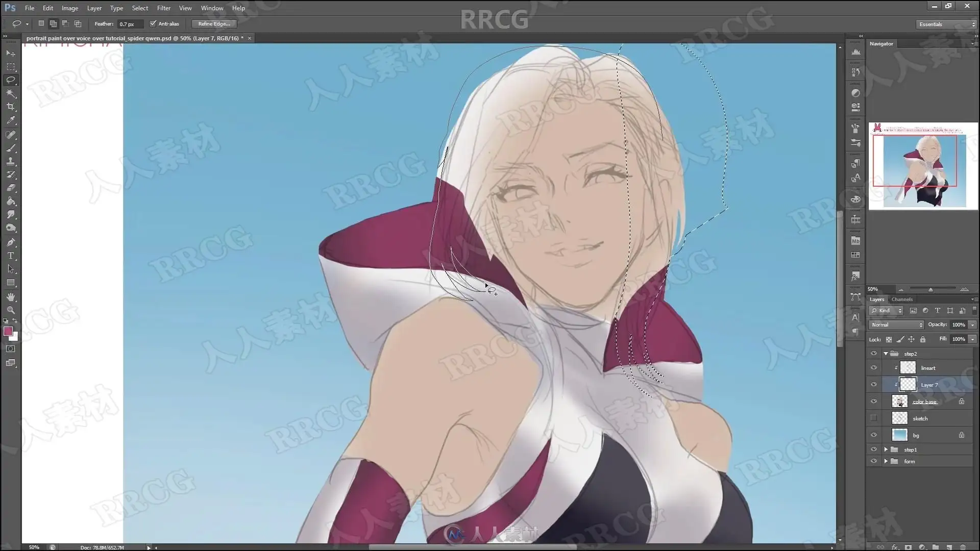This screenshot has width=980, height=551.
Task: Show the sketch layer
Action: pyautogui.click(x=873, y=418)
